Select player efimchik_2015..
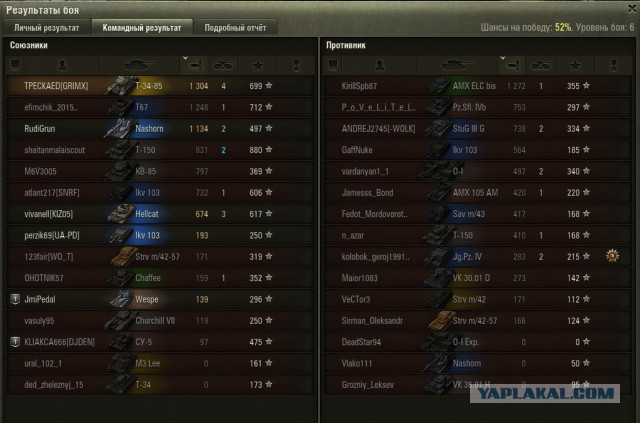Screen dimensions: 640x423 pos(51,107)
